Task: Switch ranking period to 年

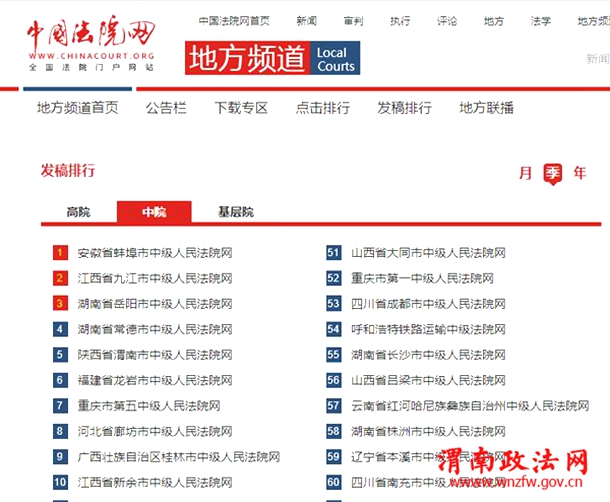Action: tap(580, 173)
